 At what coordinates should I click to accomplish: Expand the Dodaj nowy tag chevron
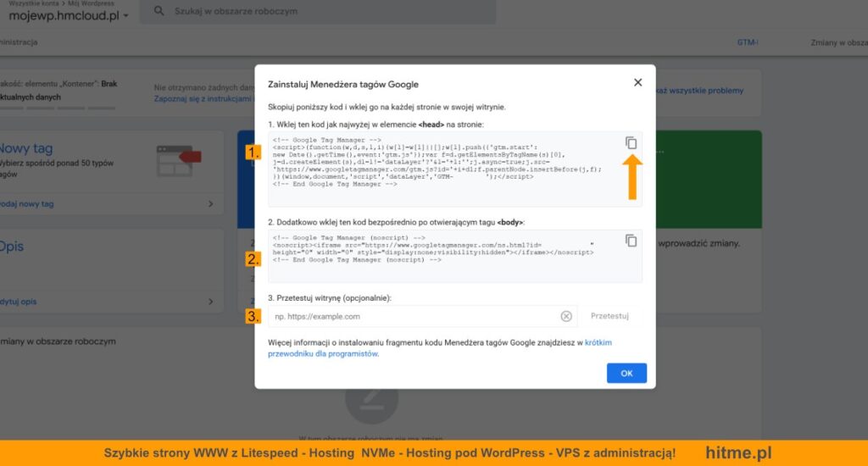tap(211, 204)
